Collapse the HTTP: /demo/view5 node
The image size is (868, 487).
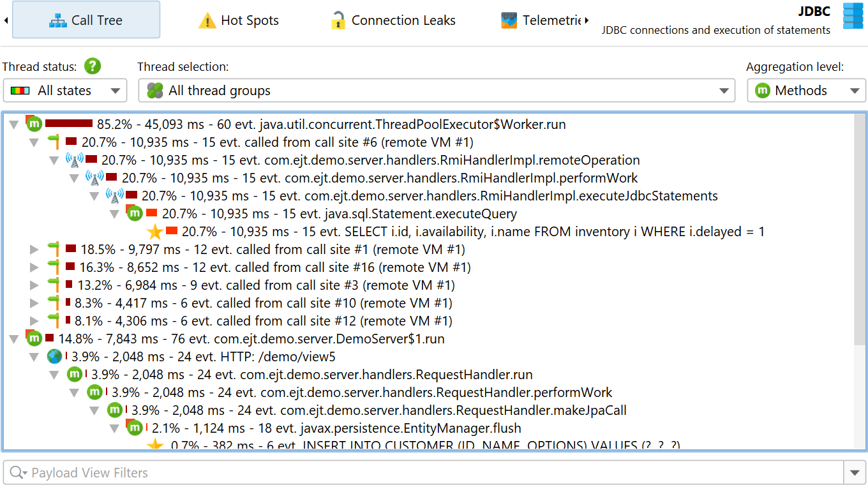click(x=35, y=357)
